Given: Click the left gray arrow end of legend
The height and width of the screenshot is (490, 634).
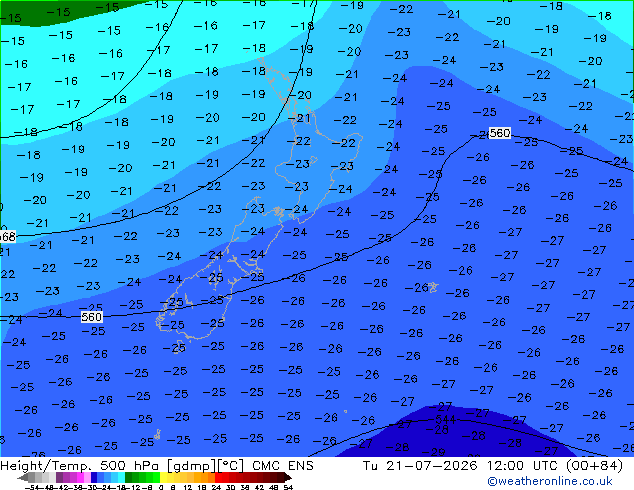Looking at the screenshot, I should [x=23, y=477].
